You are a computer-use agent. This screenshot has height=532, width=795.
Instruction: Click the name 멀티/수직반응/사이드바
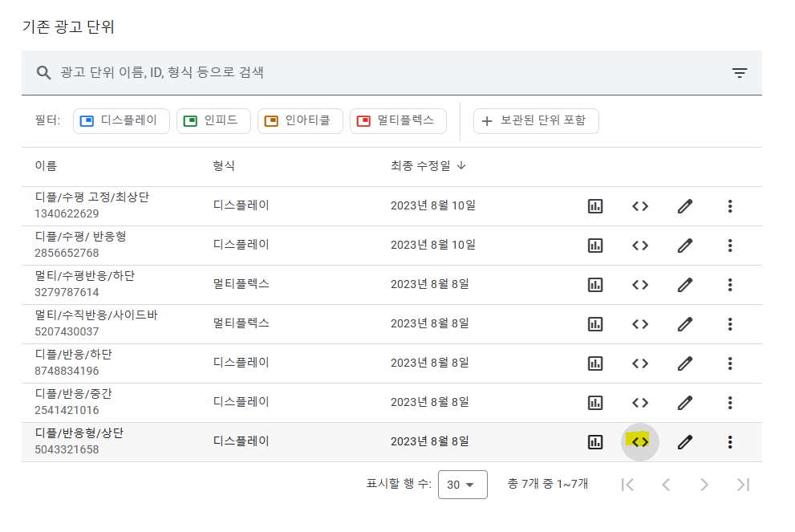96,315
